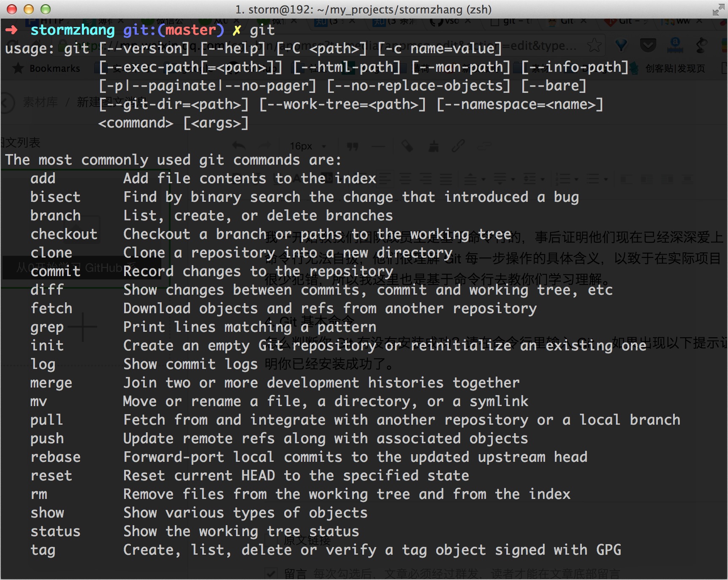
Task: Click the faint quotation marks toolbar icon
Action: [353, 146]
